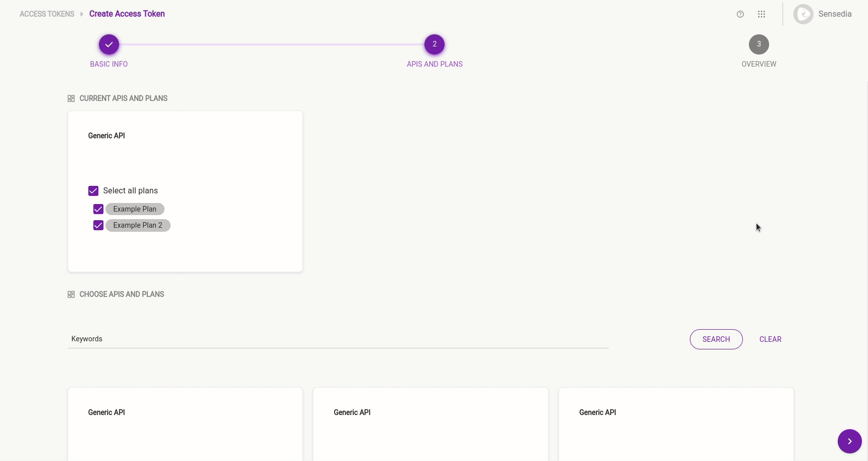Uncheck the Example Plan checkbox
Image resolution: width=868 pixels, height=461 pixels.
pos(98,209)
